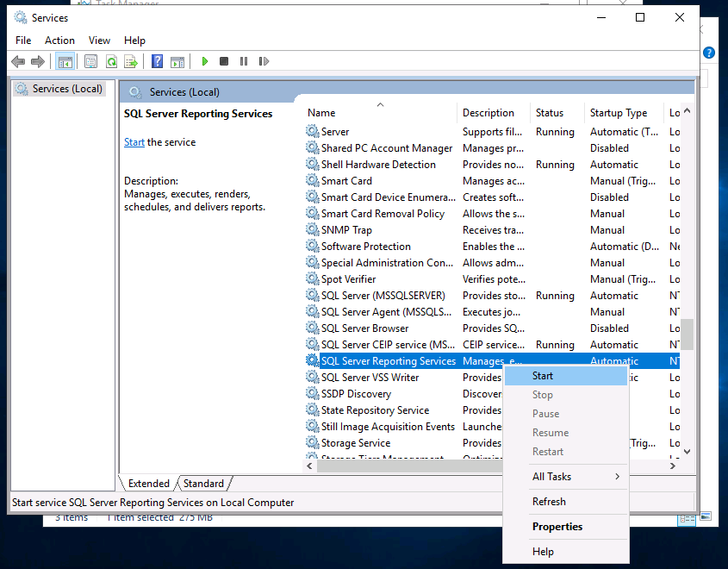Click vertical scrollbar down arrow
Image resolution: width=728 pixels, height=569 pixels.
pyautogui.click(x=688, y=452)
